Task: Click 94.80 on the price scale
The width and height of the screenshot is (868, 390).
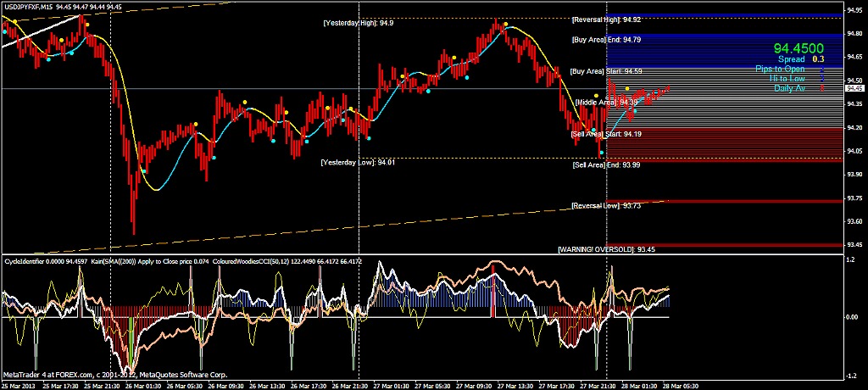Action: tap(855, 34)
